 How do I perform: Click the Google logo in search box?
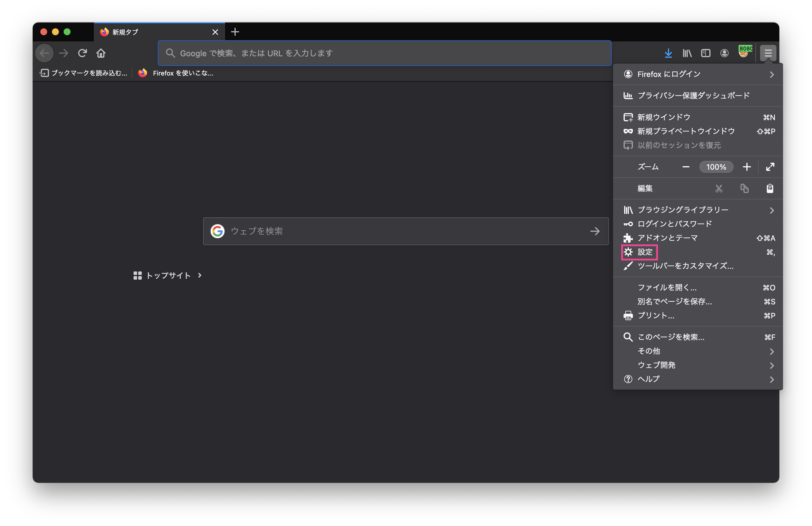coord(217,231)
